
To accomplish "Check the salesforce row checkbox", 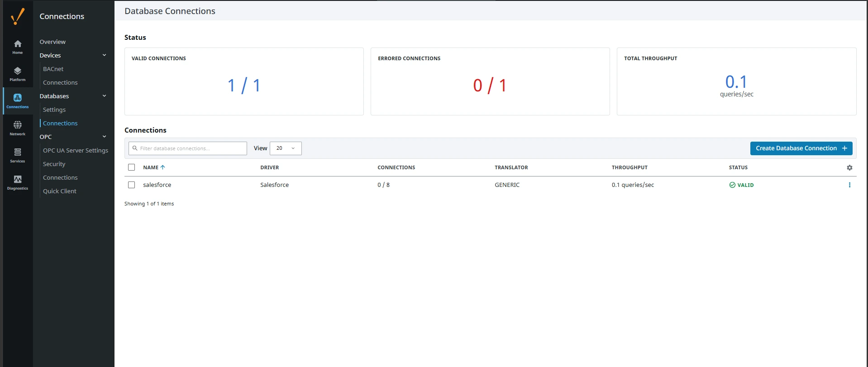I will click(x=132, y=185).
